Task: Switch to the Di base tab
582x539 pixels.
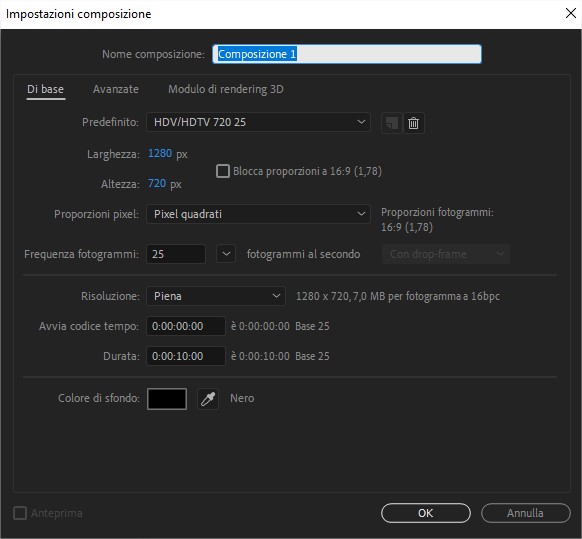Action: pos(45,89)
